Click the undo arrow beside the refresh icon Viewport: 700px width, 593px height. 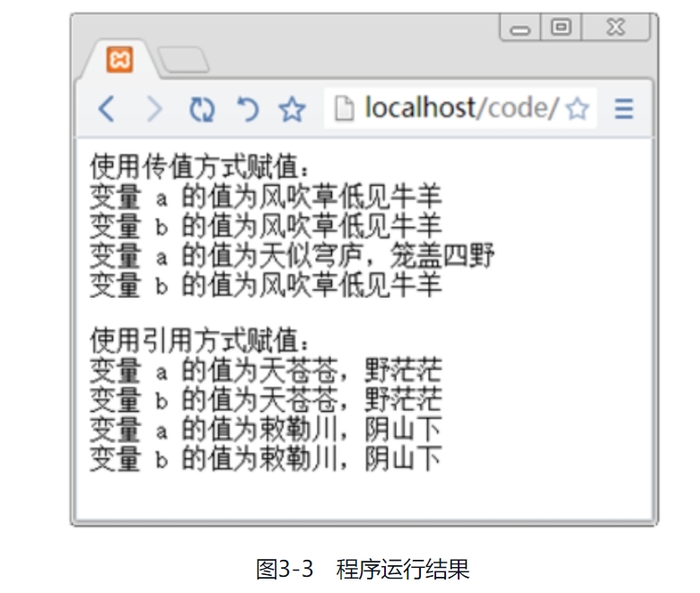click(247, 109)
